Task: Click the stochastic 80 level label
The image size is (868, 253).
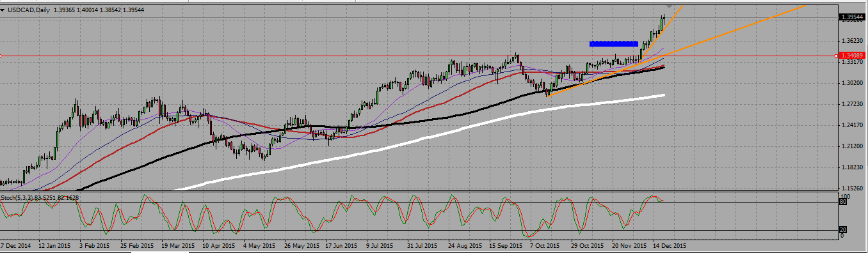Action: (x=843, y=202)
